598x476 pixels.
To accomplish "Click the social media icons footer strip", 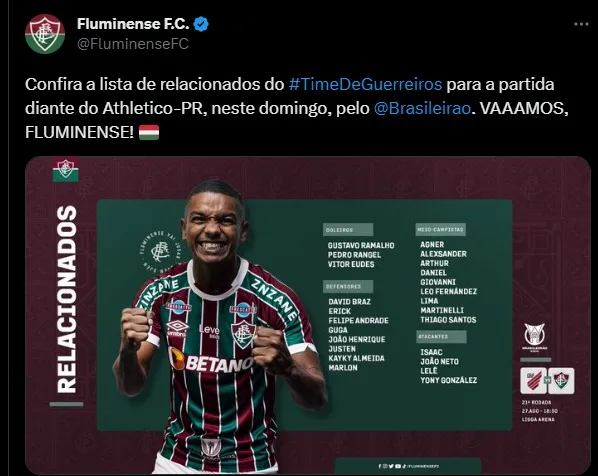I will coord(408,466).
